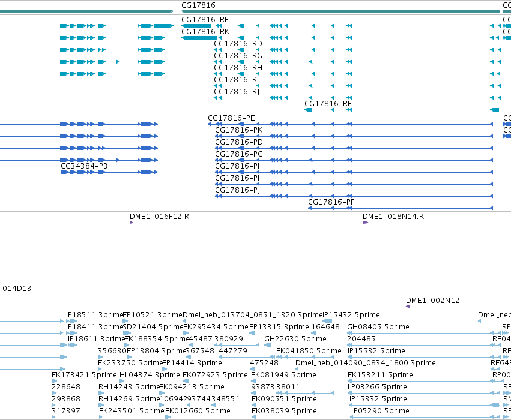The image size is (511, 420).
Task: Select the 164648 feature label
Action: point(325,327)
